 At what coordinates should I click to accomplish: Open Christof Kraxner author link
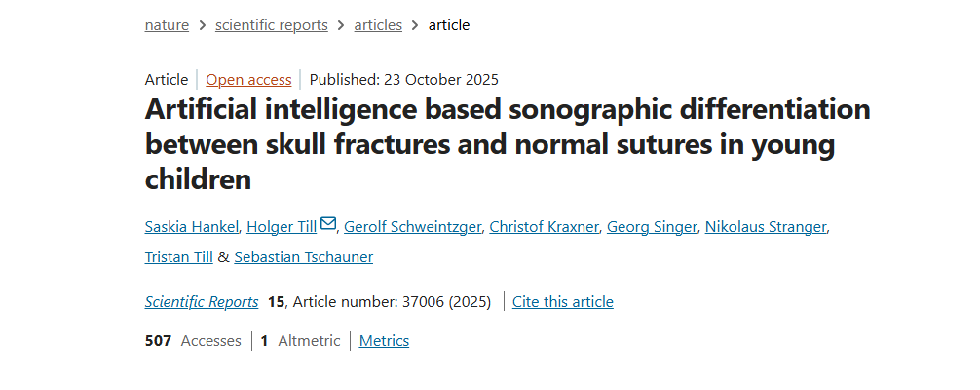tap(543, 227)
